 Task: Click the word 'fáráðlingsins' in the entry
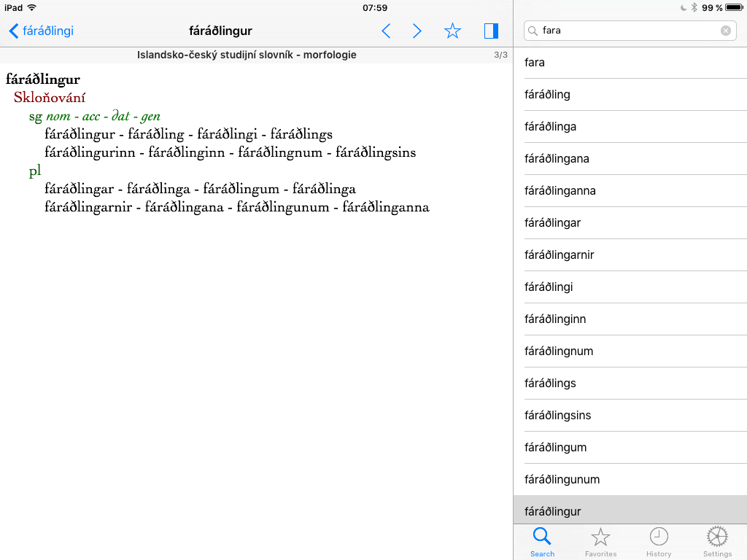pyautogui.click(x=376, y=153)
